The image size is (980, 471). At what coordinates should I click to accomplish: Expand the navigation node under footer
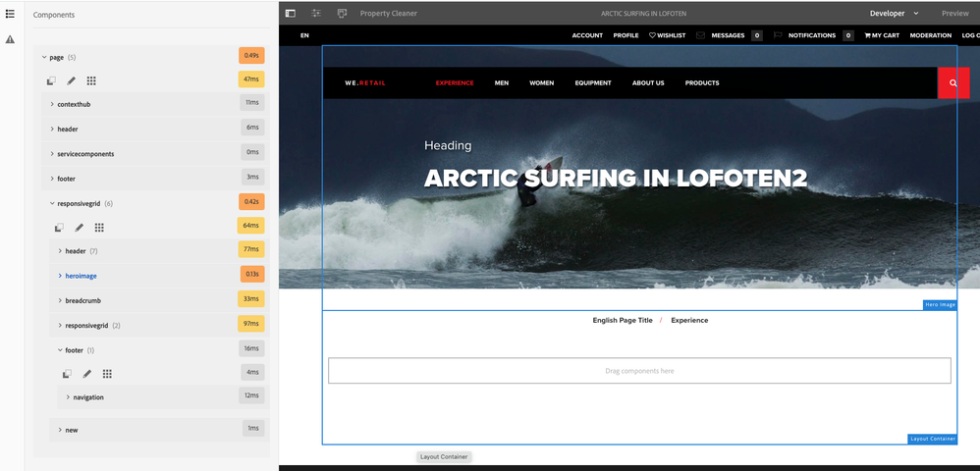(x=68, y=397)
